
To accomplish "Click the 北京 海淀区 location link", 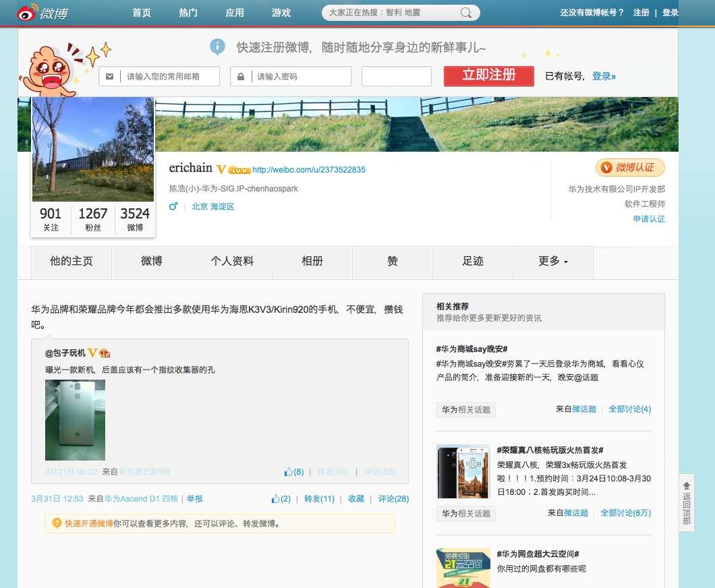I will coord(213,206).
